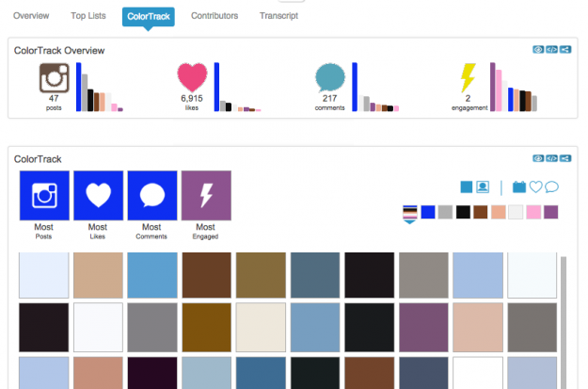The image size is (588, 389).
Task: Open the bright sky blue tile in first row
Action: tap(152, 275)
